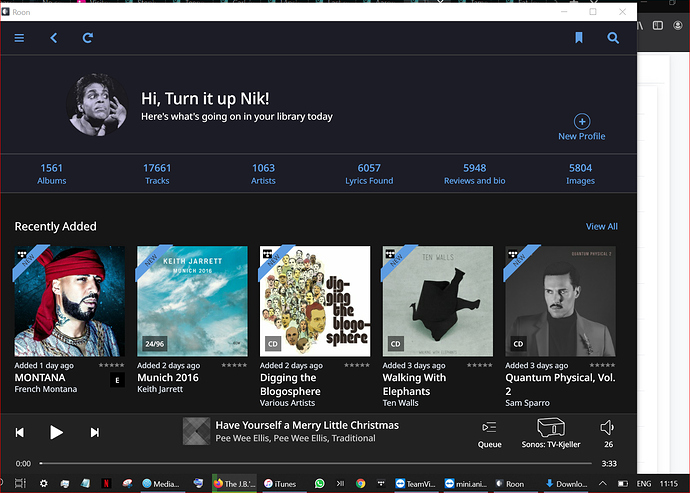The height and width of the screenshot is (493, 690).
Task: Click the MONTANA album title
Action: click(x=40, y=378)
